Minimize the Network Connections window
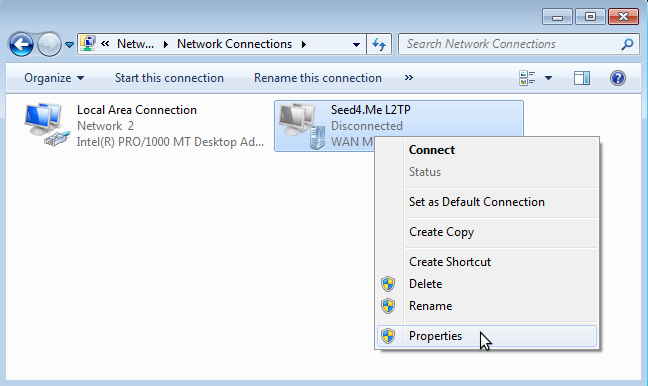The width and height of the screenshot is (648, 386). (x=557, y=17)
